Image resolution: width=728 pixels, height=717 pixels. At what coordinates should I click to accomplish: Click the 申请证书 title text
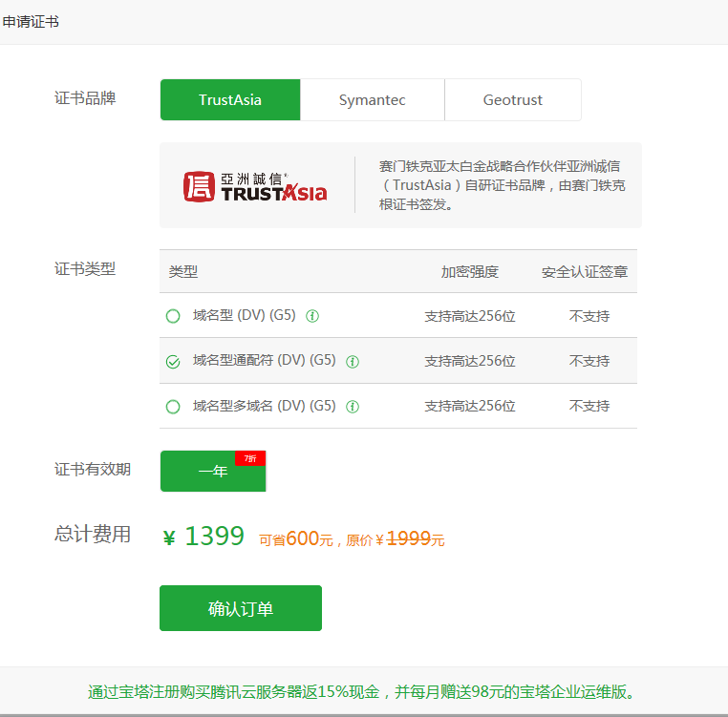[x=31, y=21]
